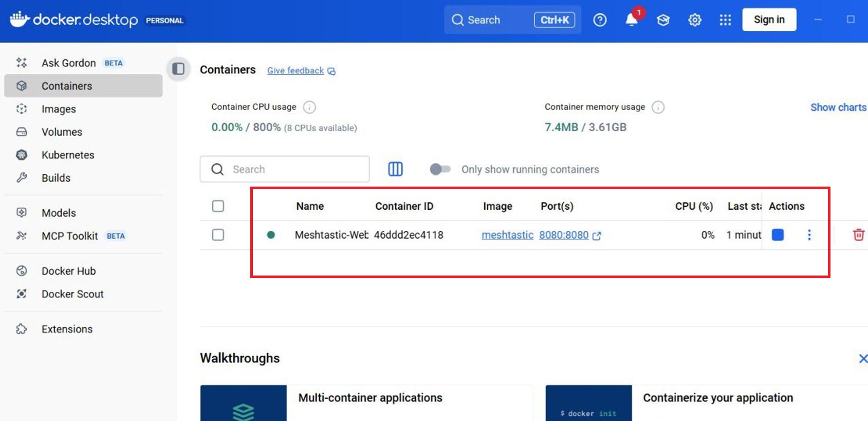
Task: Click the Extensions puzzle icon
Action: pyautogui.click(x=22, y=328)
